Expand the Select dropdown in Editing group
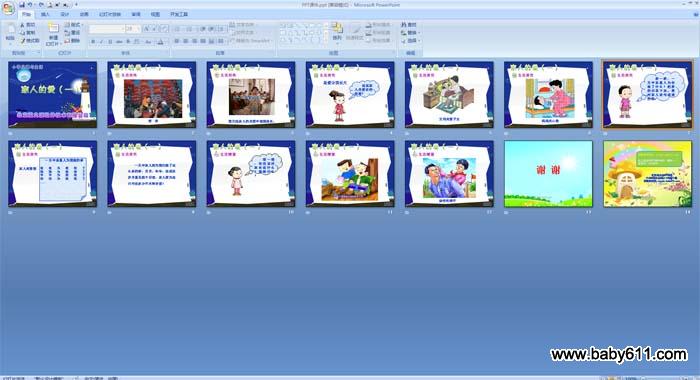The height and width of the screenshot is (380, 700). pos(410,41)
